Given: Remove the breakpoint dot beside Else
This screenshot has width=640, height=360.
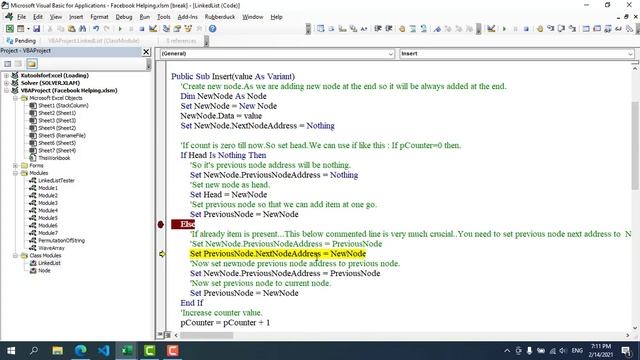Looking at the screenshot, I should click(160, 224).
